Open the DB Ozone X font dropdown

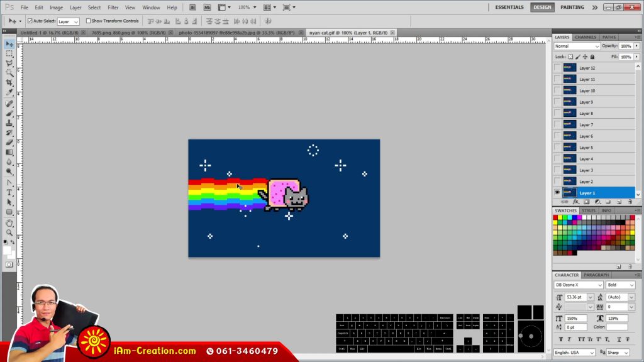coord(579,285)
